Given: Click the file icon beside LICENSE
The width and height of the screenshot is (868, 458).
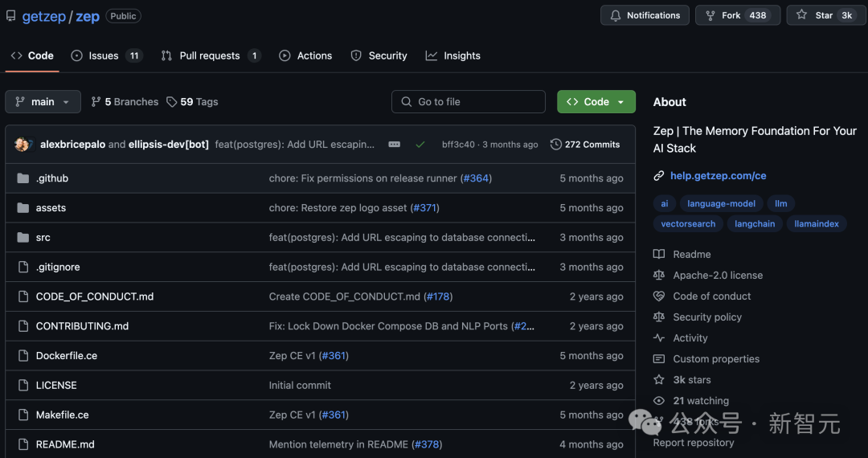Looking at the screenshot, I should pos(23,386).
